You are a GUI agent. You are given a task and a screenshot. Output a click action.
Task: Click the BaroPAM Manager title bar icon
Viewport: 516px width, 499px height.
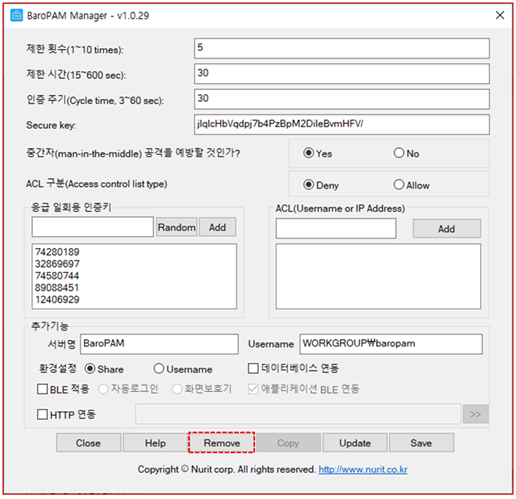[x=17, y=15]
